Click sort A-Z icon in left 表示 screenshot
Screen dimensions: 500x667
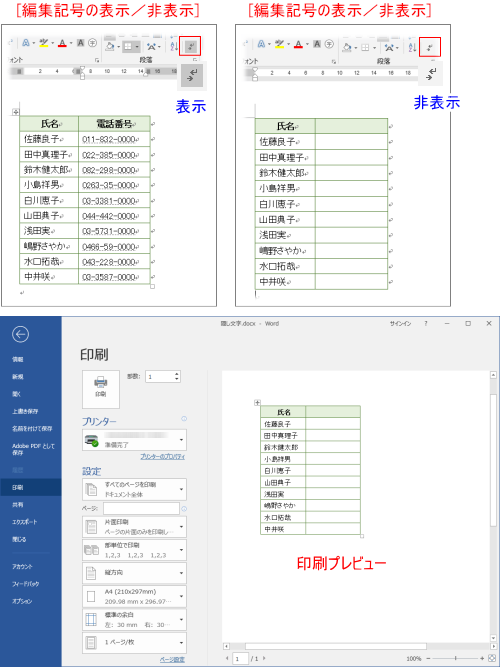(174, 46)
